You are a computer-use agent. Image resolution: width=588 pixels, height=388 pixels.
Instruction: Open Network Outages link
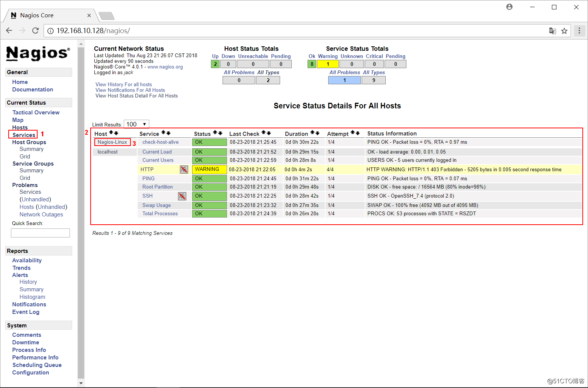point(41,215)
